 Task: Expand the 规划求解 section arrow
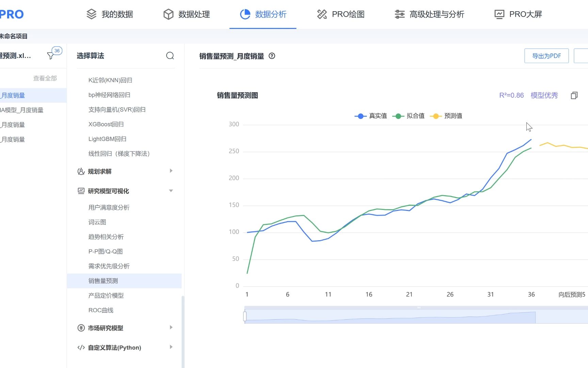pos(171,171)
